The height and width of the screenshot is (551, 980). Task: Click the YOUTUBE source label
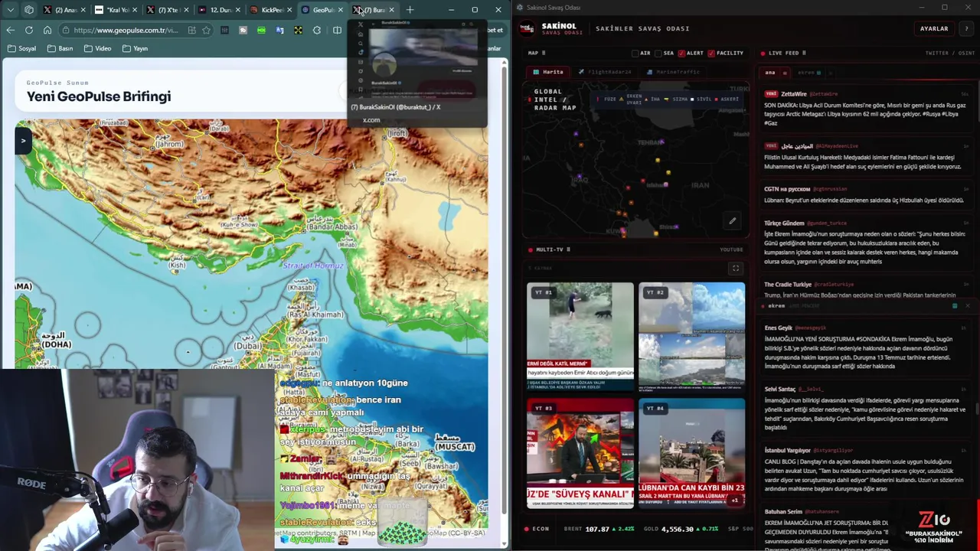[x=731, y=249]
